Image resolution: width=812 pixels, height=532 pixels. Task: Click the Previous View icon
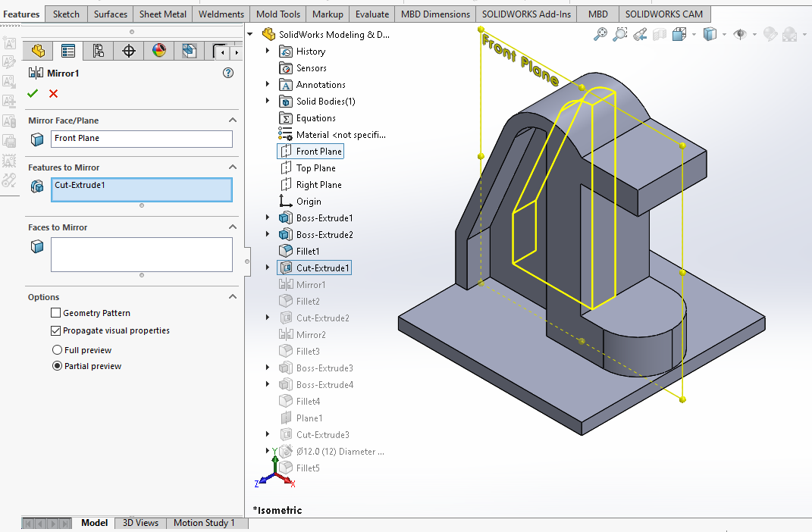coord(640,34)
